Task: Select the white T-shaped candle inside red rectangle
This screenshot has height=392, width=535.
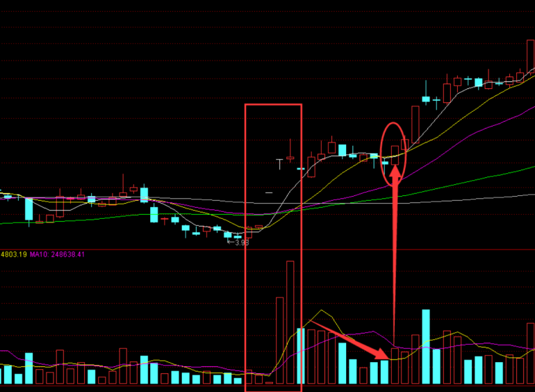Action: (280, 161)
